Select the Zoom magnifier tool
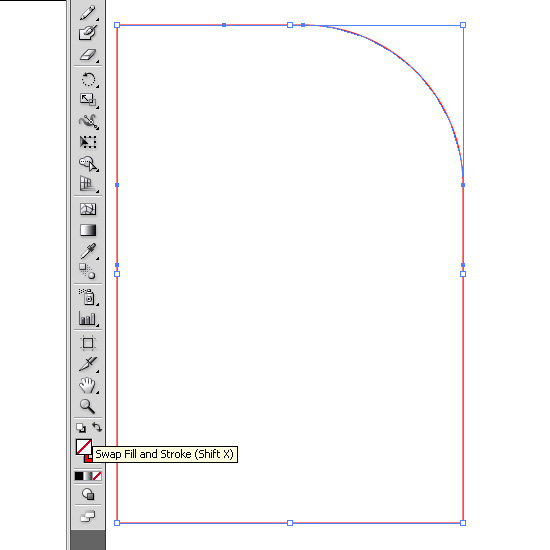Image resolution: width=550 pixels, height=550 pixels. click(87, 406)
